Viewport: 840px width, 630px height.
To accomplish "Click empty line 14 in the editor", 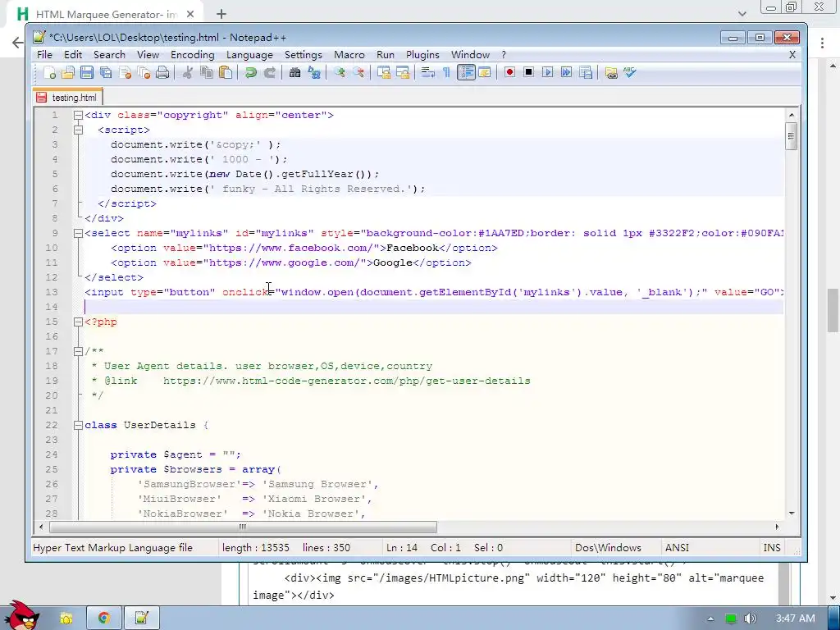I will 434,307.
